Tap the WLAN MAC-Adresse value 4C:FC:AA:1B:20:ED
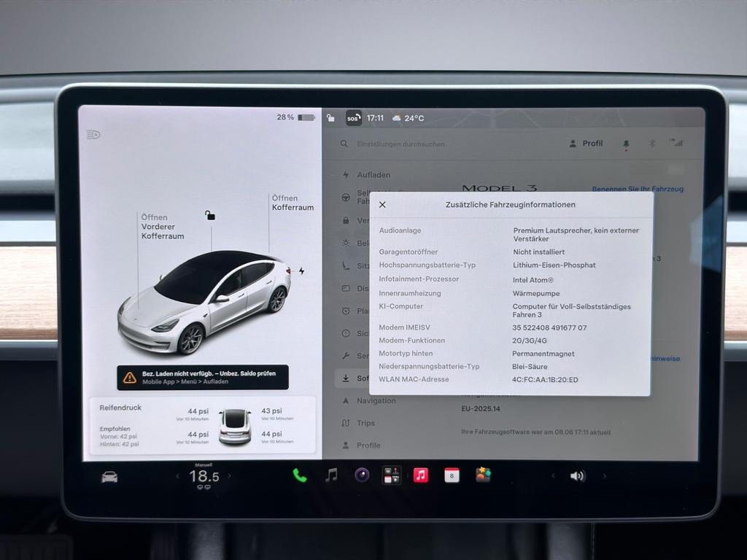This screenshot has height=560, width=747. click(545, 379)
